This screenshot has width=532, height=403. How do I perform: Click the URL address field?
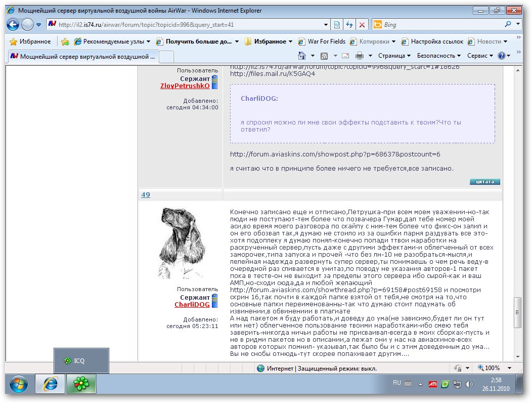click(185, 24)
